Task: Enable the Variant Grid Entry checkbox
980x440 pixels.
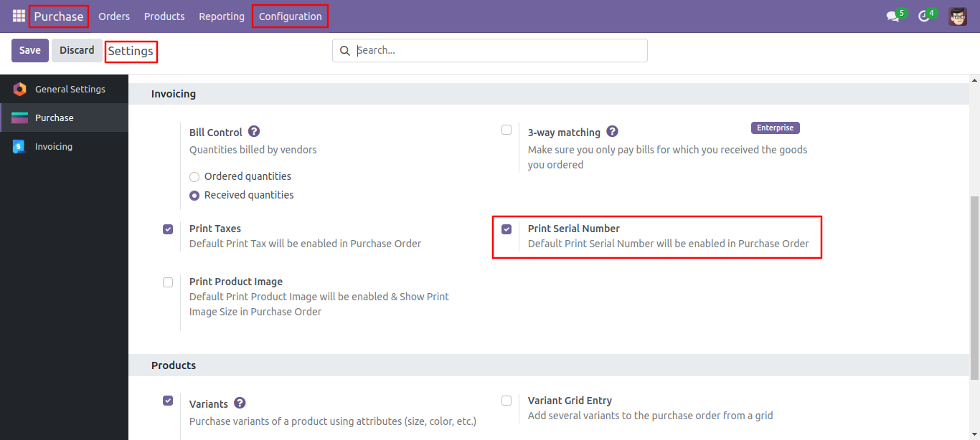Action: tap(507, 401)
